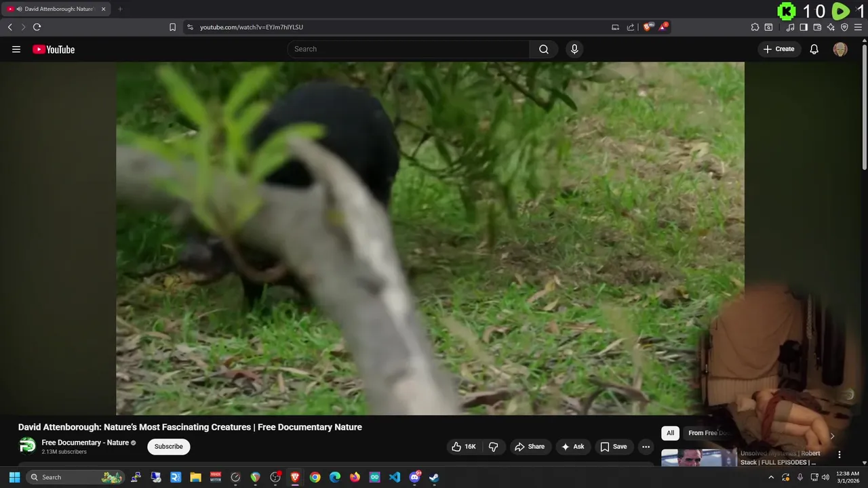The image size is (868, 488).
Task: Click the video player to pause playback
Action: 430,239
